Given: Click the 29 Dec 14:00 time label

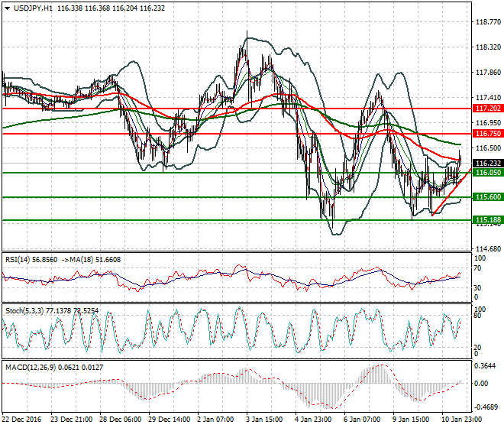Looking at the screenshot, I should (x=169, y=420).
